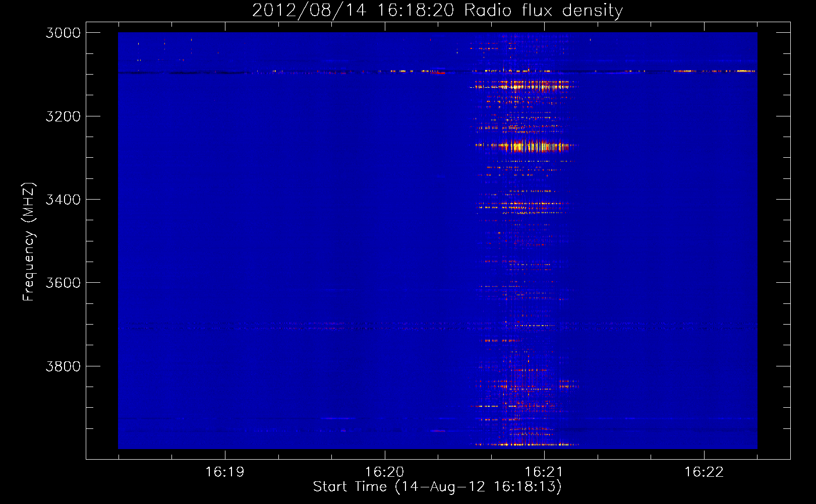This screenshot has width=816, height=504.
Task: Click the 16:21 time tick label
Action: point(544,472)
